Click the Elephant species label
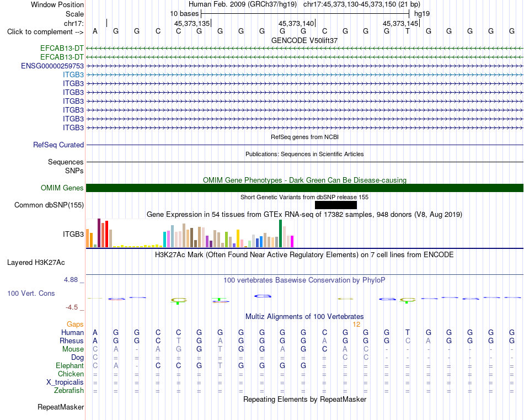This screenshot has width=524, height=420. click(x=70, y=365)
